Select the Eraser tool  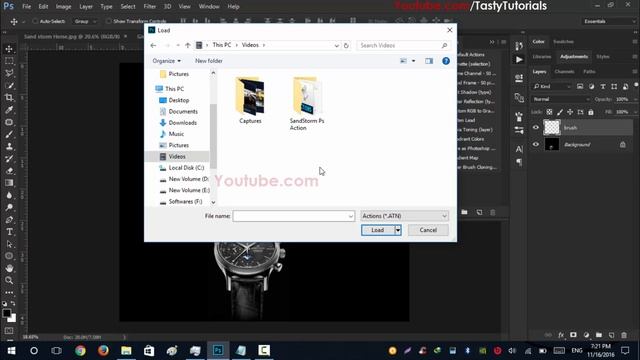pos(9,171)
